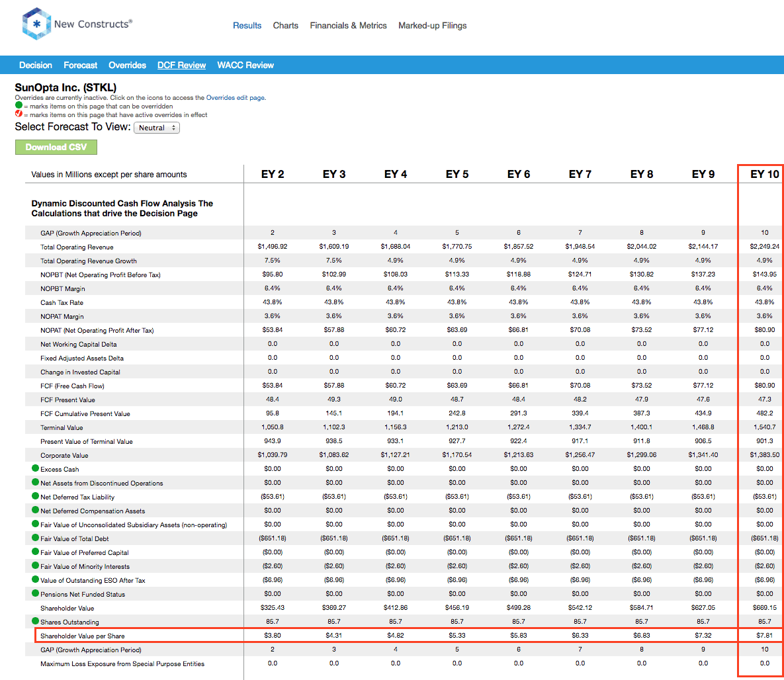Viewport: 784px width, 680px height.
Task: Click override icon for Fair Value of Minority Interests
Action: tap(35, 566)
